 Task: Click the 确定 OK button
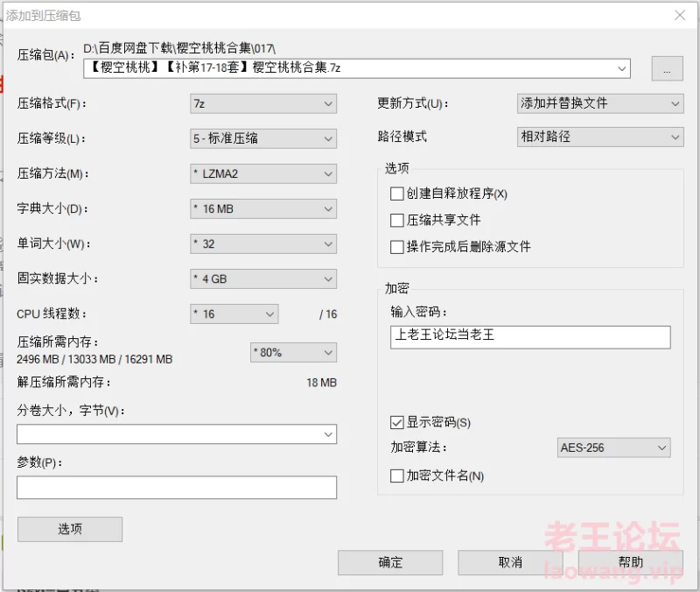(390, 562)
